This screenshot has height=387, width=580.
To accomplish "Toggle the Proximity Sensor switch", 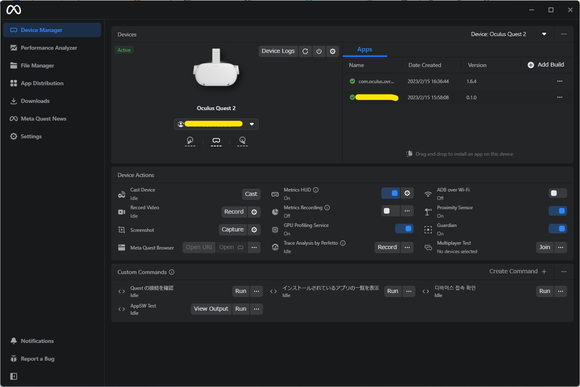I will pyautogui.click(x=557, y=211).
